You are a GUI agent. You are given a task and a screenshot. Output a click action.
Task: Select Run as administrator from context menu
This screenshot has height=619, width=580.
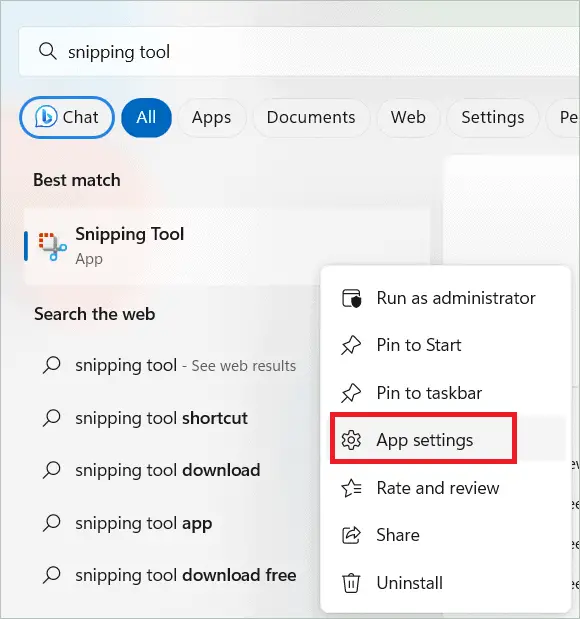coord(446,298)
